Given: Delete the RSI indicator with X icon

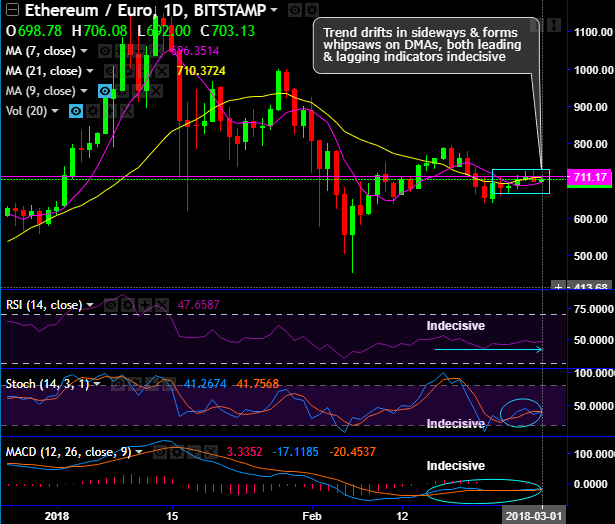Looking at the screenshot, I should 162,305.
